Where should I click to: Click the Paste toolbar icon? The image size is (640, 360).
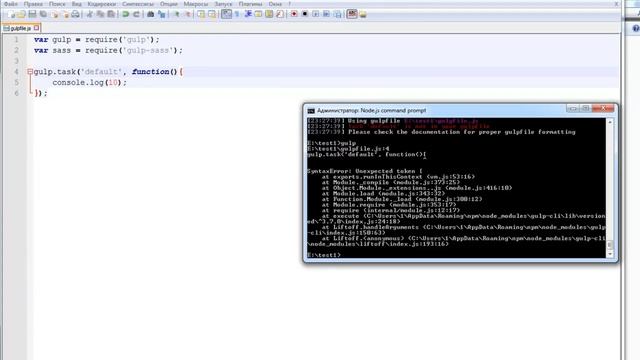coord(111,14)
